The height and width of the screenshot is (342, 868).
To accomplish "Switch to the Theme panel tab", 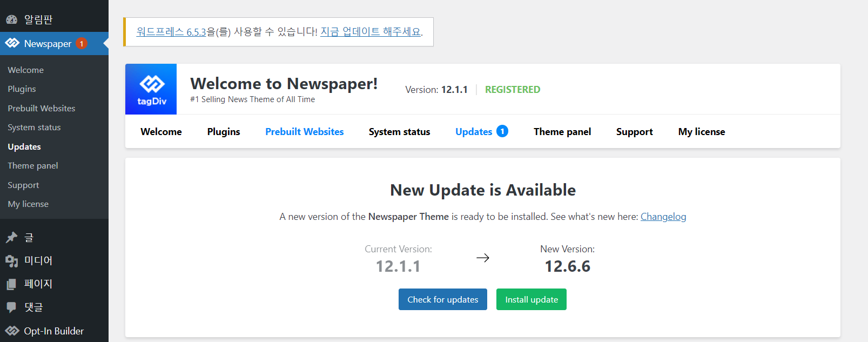I will click(x=562, y=131).
